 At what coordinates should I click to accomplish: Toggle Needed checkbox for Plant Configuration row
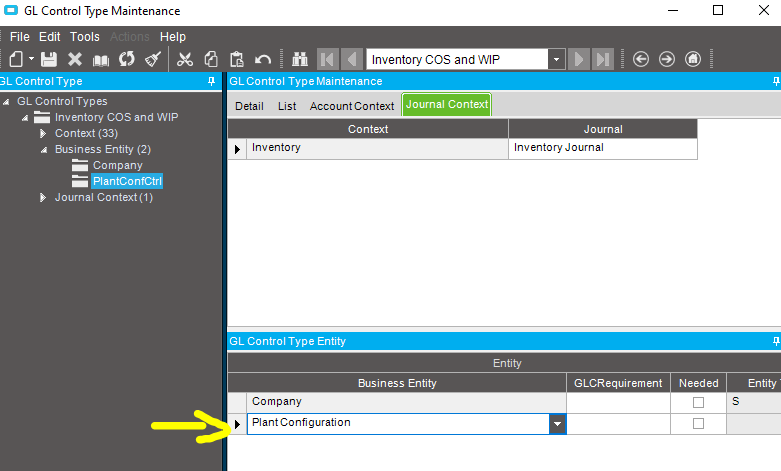(x=698, y=424)
